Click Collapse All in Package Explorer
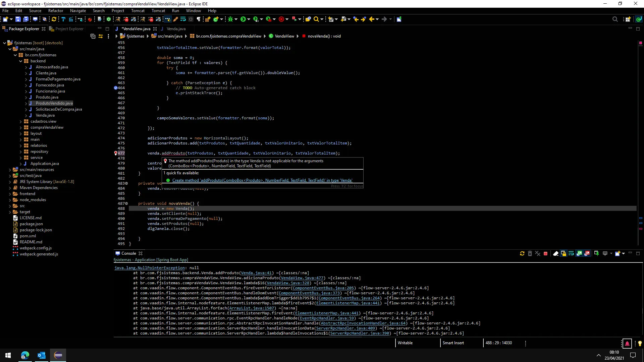 [x=93, y=36]
